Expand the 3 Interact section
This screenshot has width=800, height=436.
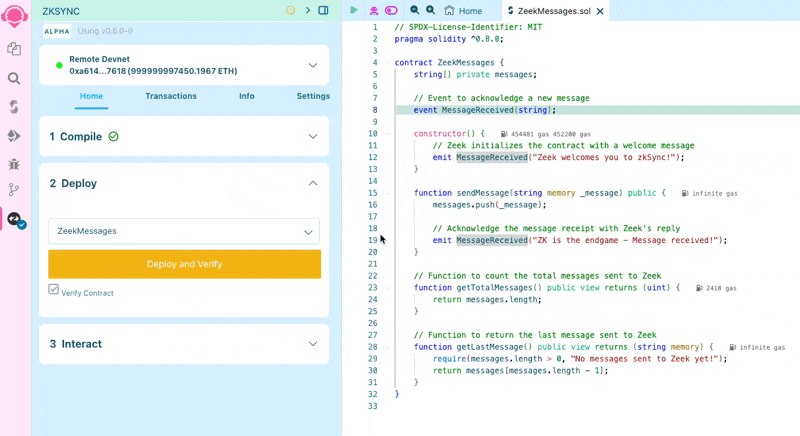point(313,344)
